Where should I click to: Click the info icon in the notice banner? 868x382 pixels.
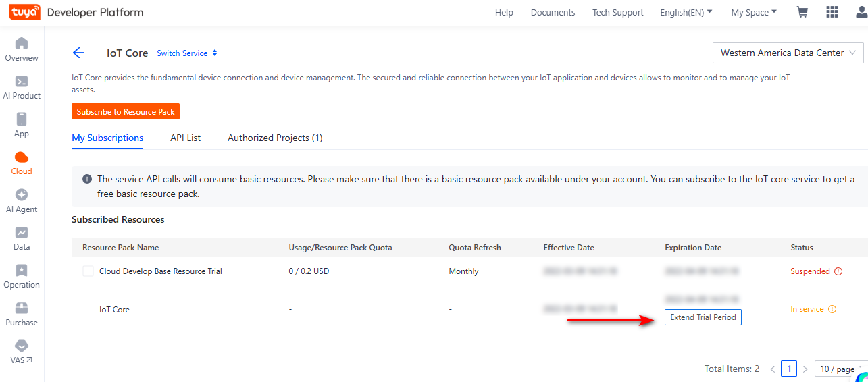click(87, 179)
